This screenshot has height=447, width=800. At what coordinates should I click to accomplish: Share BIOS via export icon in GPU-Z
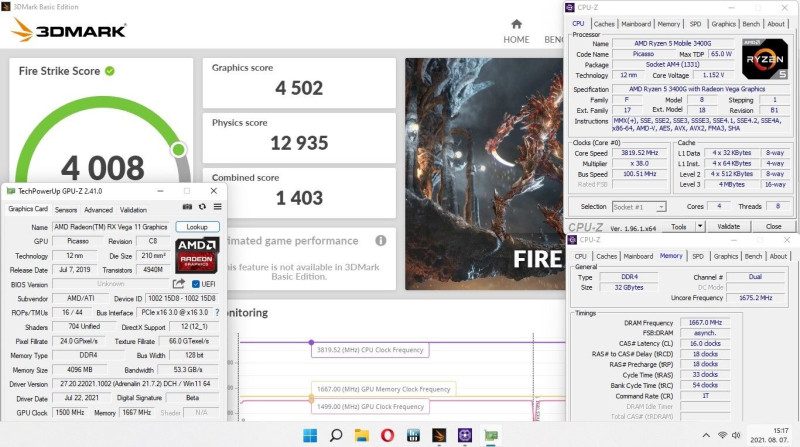point(179,284)
